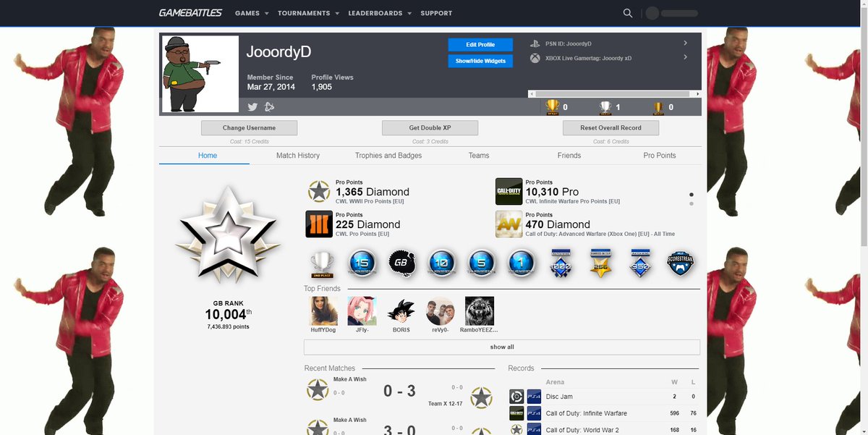The image size is (868, 435).
Task: Expand the XBOX Live Gamertag chevron arrow
Action: point(685,57)
